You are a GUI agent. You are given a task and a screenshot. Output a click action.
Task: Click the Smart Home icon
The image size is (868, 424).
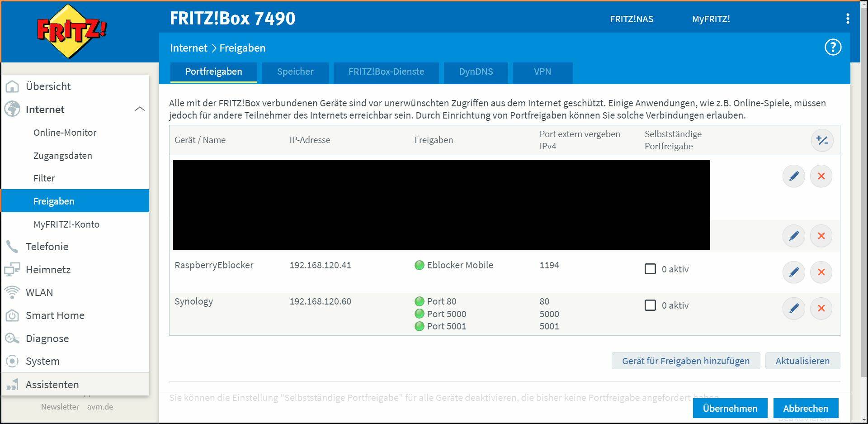(12, 315)
